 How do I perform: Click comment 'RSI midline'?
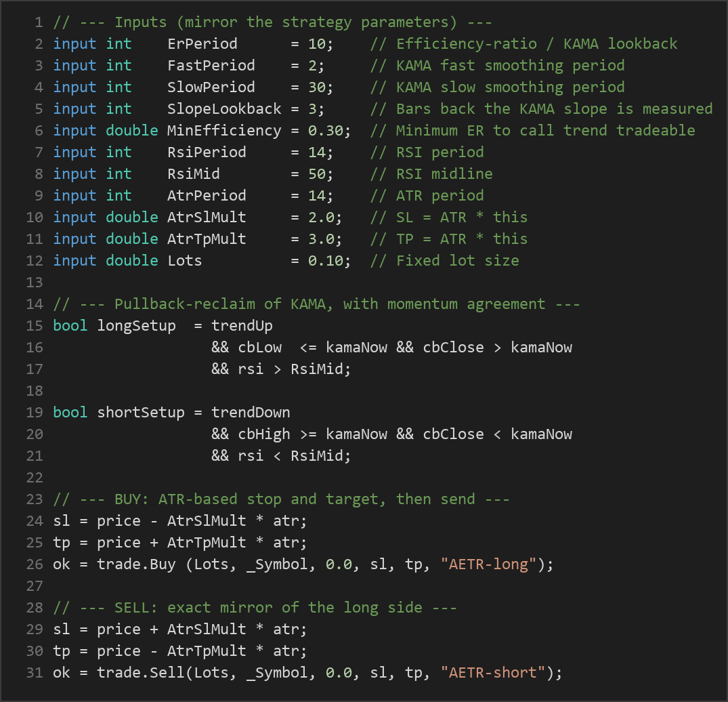(431, 174)
